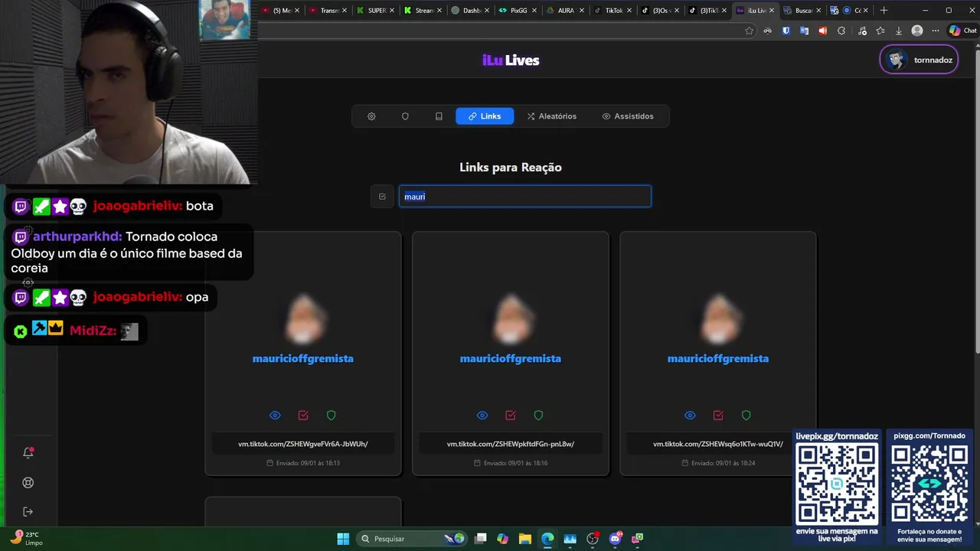View the link ending in JbWUh via eye icon
This screenshot has width=980, height=551.
pyautogui.click(x=275, y=416)
